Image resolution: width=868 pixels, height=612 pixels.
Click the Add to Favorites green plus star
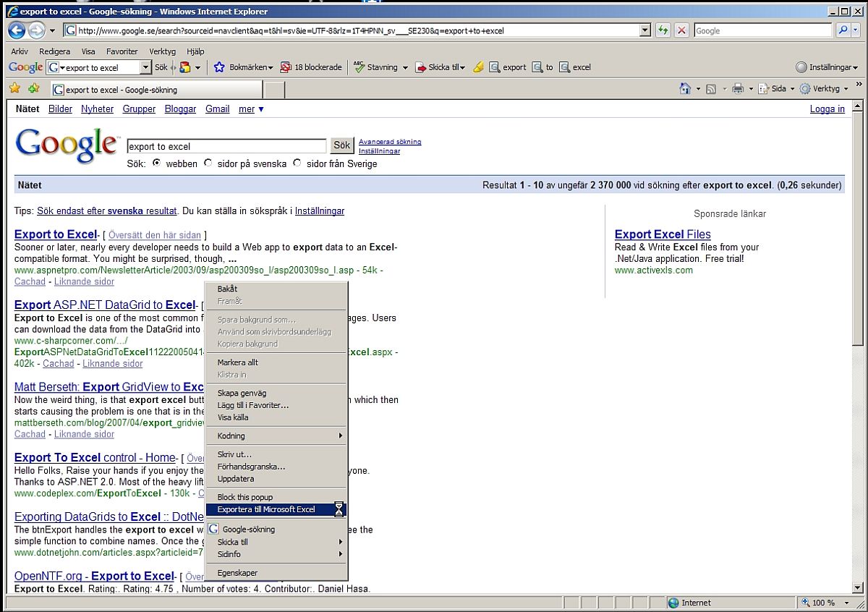[33, 89]
